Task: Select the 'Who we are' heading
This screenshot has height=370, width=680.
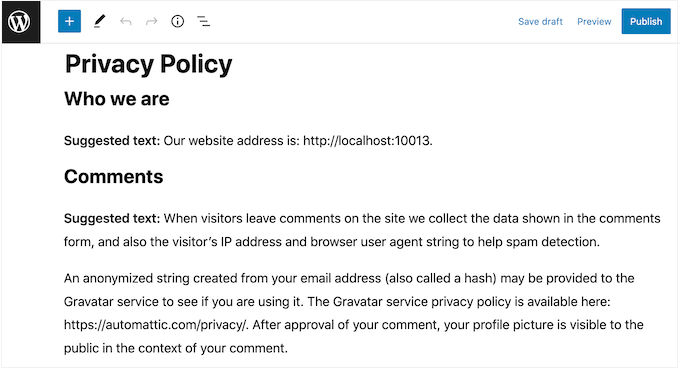Action: click(117, 99)
